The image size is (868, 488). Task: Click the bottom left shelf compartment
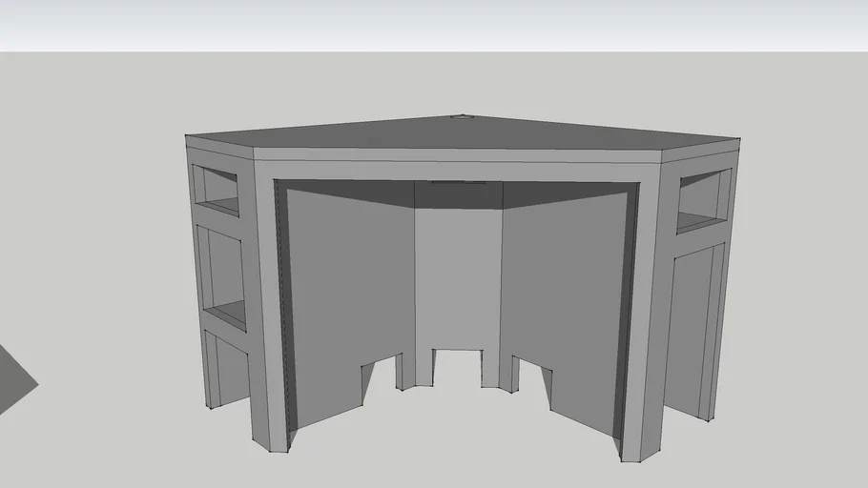click(227, 367)
